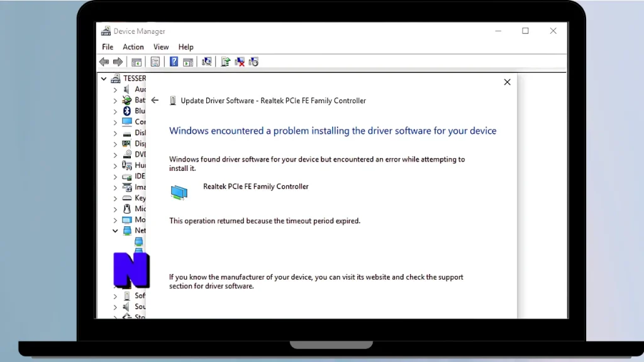Expand the Bat category chevron
Viewport: 644px width, 362px height.
(115, 100)
